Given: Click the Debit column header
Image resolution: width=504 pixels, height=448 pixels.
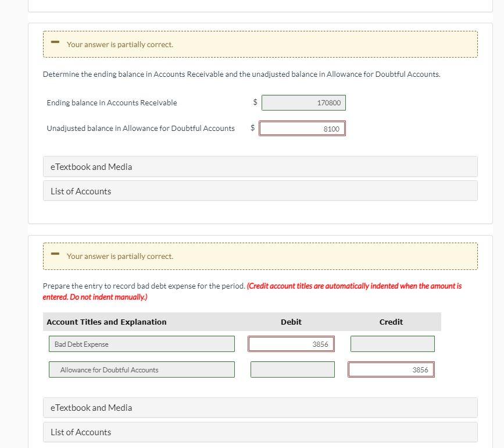Looking at the screenshot, I should 291,322.
